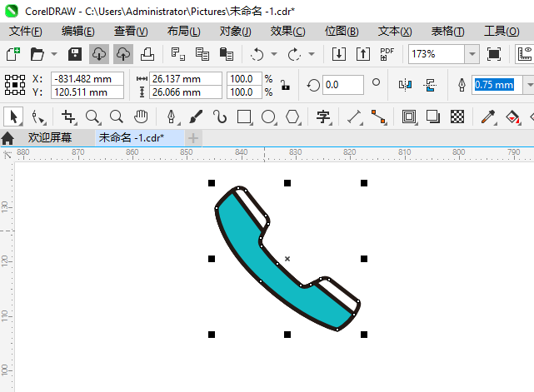The width and height of the screenshot is (534, 392).
Task: Click the object width field
Action: [x=186, y=78]
